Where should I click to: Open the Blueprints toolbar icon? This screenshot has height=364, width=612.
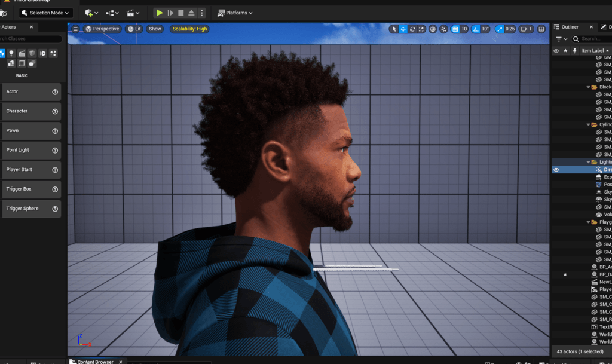point(111,13)
